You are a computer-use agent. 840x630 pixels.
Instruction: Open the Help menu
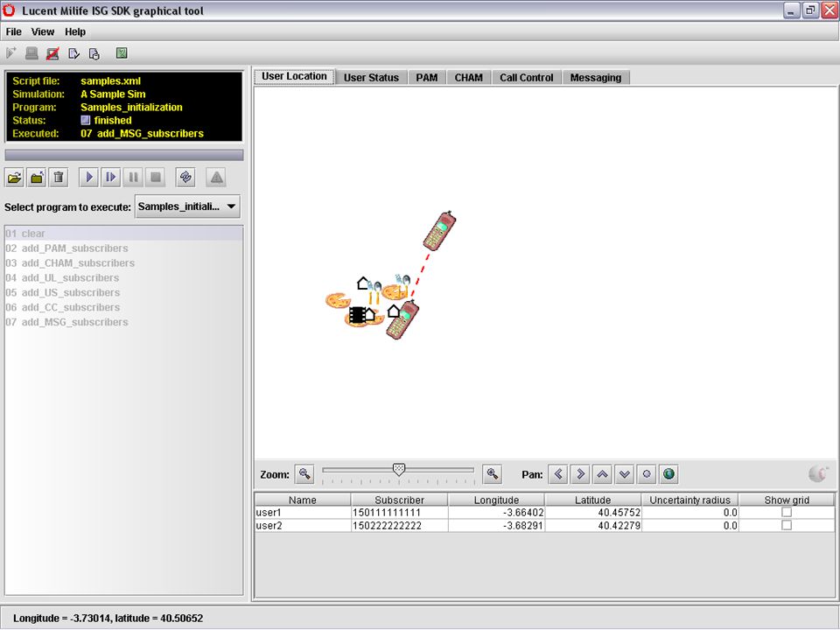[75, 31]
